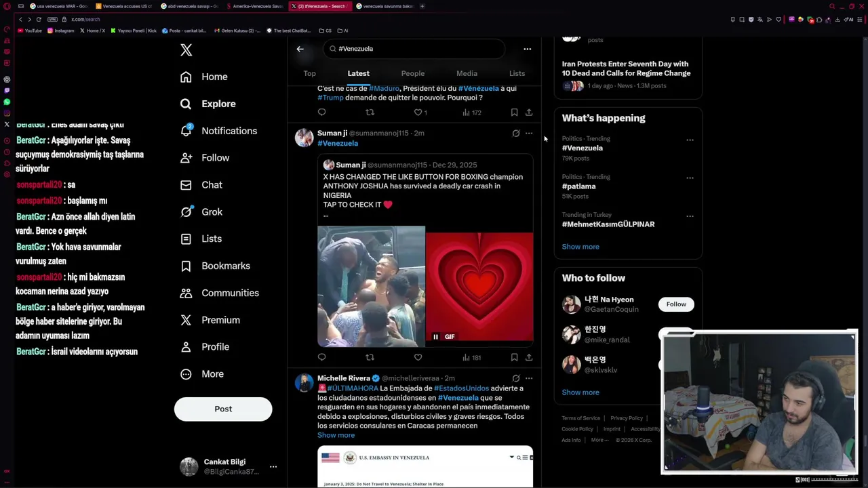Open the Follow sidebar item
Viewport: 868px width, 488px height.
pos(205,158)
